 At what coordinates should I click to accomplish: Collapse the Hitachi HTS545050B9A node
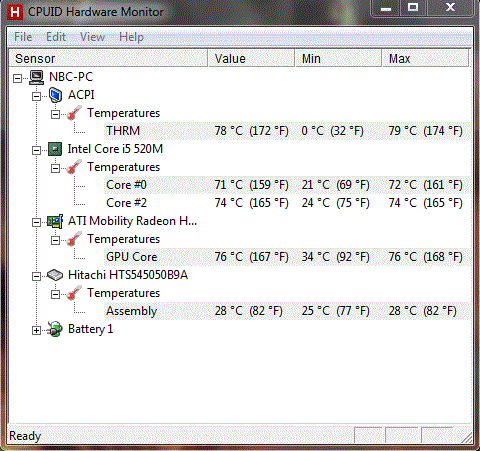36,276
